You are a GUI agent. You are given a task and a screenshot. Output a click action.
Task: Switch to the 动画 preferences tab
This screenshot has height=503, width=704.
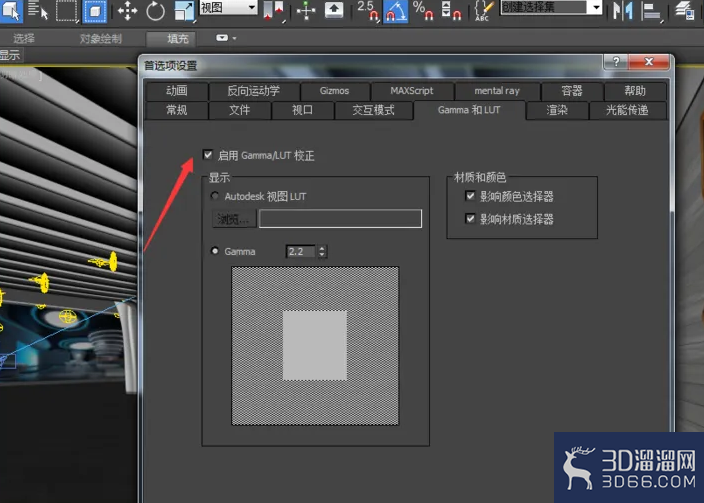(176, 91)
